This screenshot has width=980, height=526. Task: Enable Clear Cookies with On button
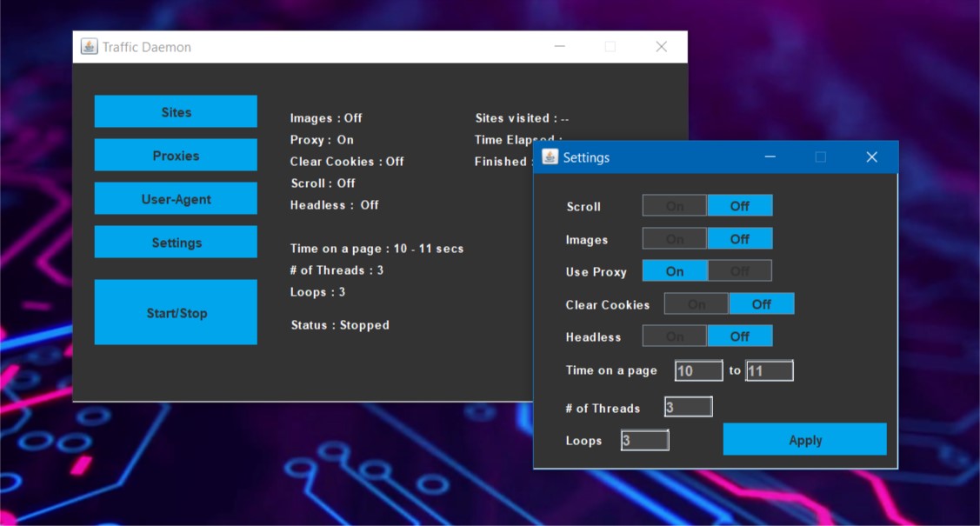pos(697,304)
